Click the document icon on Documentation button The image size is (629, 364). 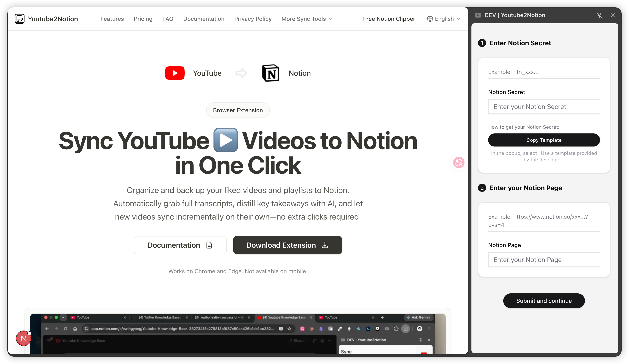[x=209, y=245]
